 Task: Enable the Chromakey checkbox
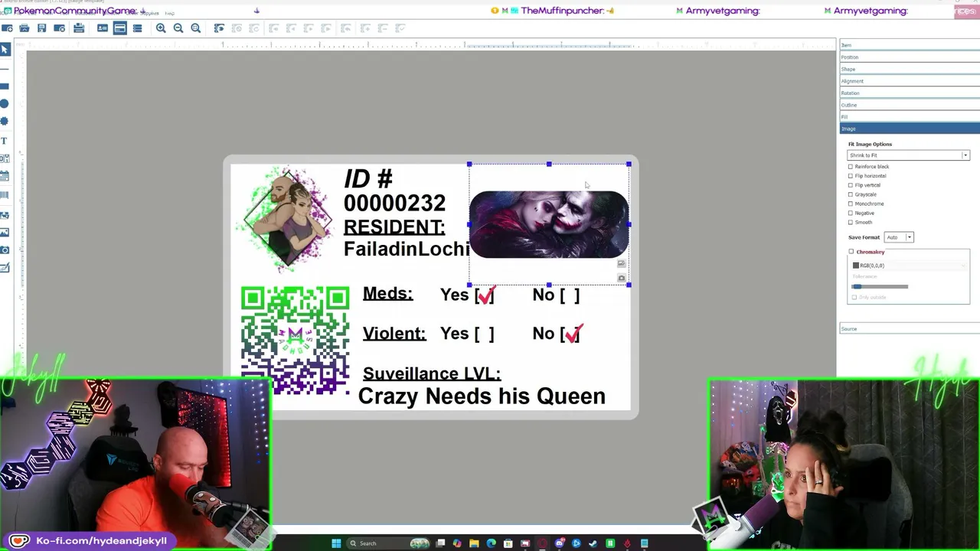[851, 252]
